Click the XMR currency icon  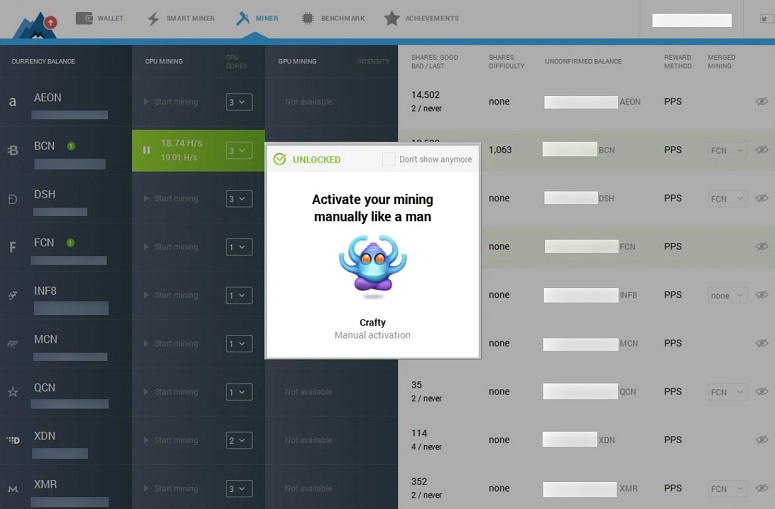[x=13, y=489]
